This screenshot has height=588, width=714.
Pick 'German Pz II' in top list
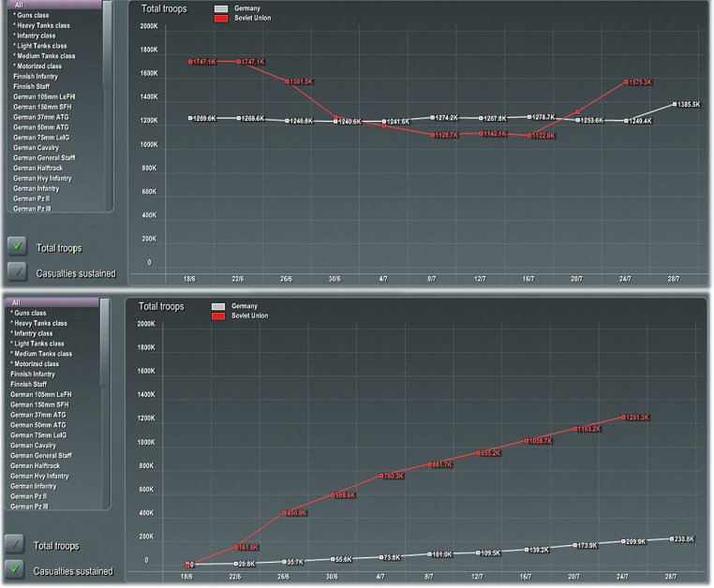pyautogui.click(x=32, y=198)
